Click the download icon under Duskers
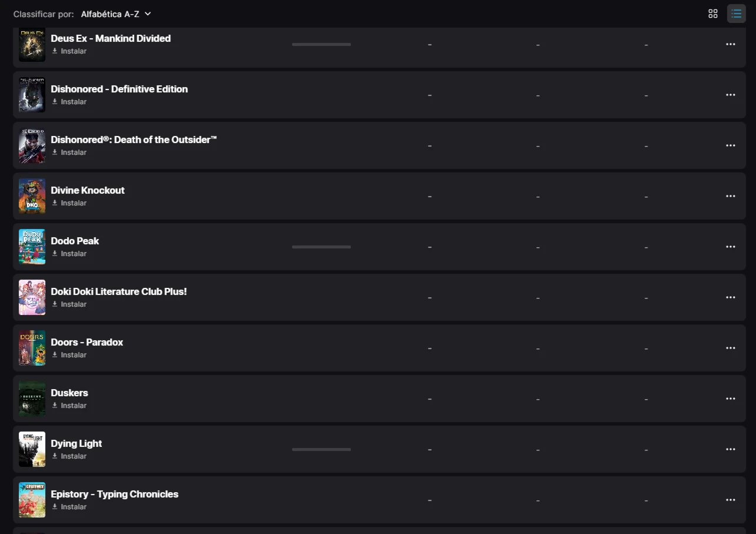This screenshot has height=534, width=756. (55, 406)
